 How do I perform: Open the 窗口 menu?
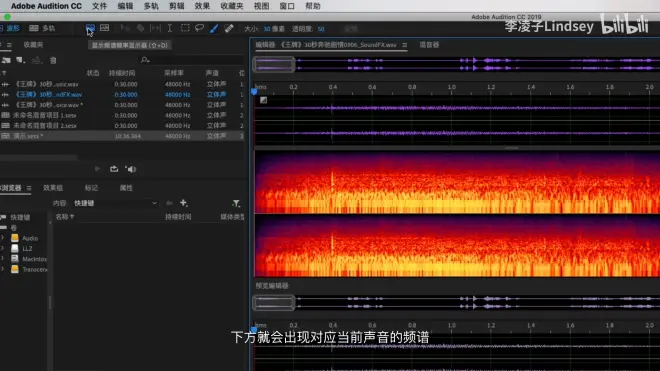tap(287, 6)
